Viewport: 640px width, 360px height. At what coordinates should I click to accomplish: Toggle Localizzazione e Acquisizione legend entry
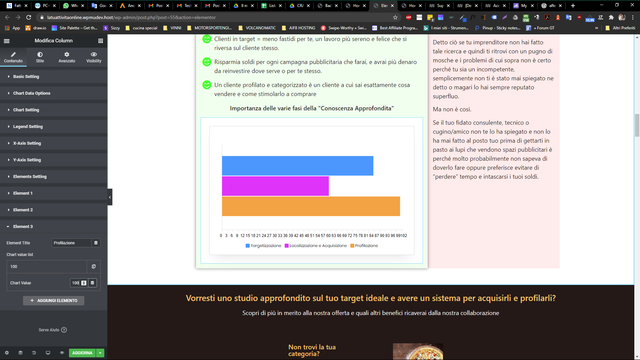click(x=316, y=246)
